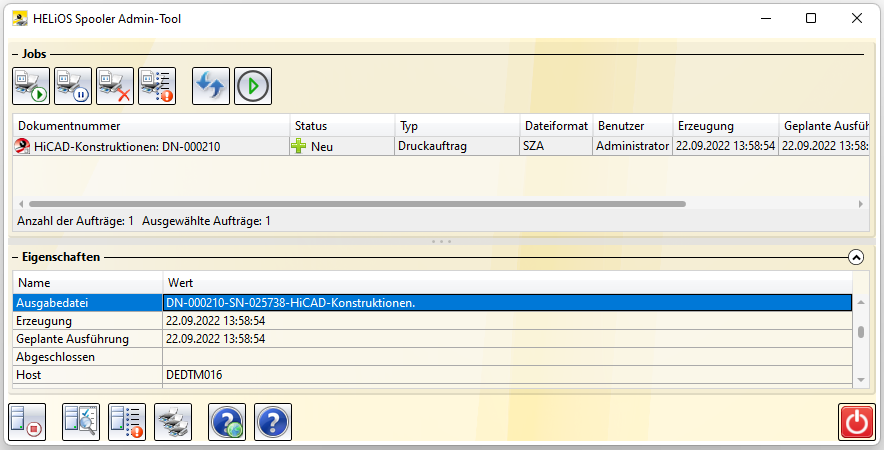Select the Abgeschlossen property row
This screenshot has height=450, width=884.
pyautogui.click(x=432, y=357)
